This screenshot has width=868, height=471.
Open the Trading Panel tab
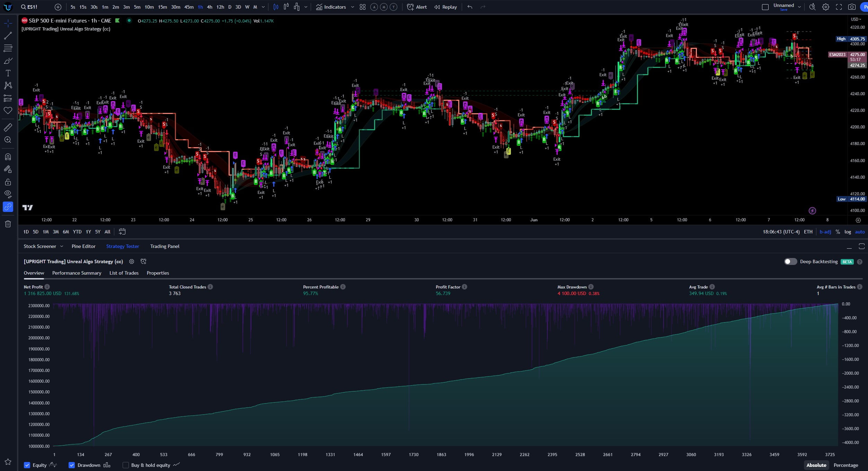(165, 246)
